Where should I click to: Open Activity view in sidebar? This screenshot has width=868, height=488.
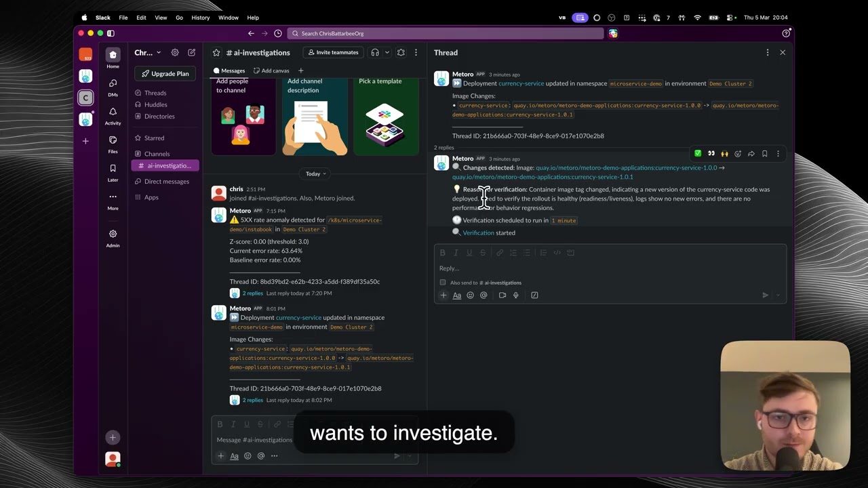pos(113,115)
